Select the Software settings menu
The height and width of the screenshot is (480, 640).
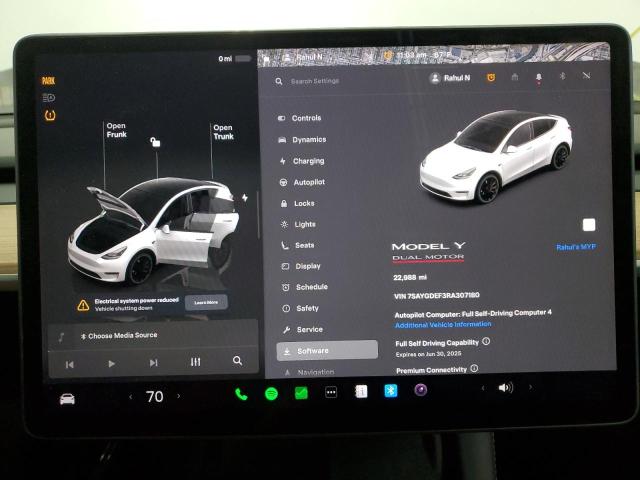[327, 351]
